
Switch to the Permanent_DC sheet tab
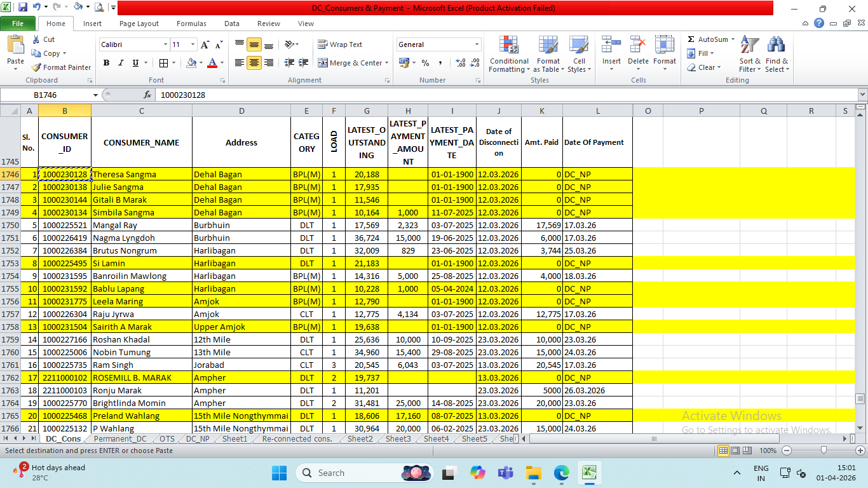point(120,439)
